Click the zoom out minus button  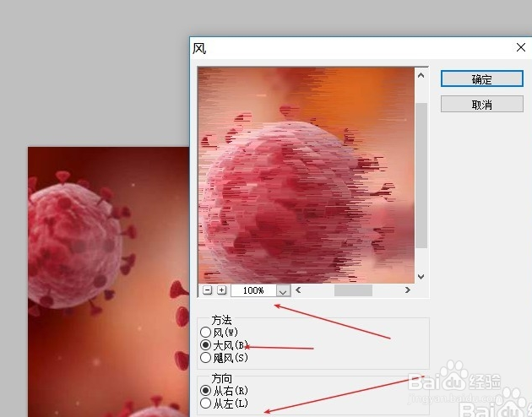(x=207, y=290)
